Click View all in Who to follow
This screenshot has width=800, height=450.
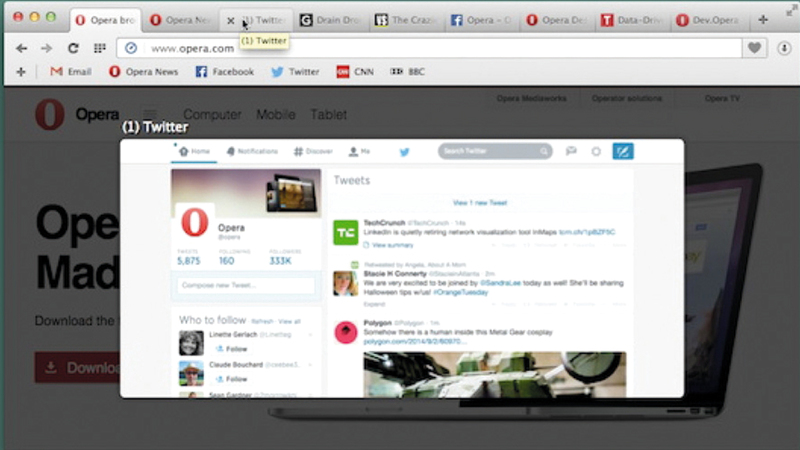(x=290, y=322)
